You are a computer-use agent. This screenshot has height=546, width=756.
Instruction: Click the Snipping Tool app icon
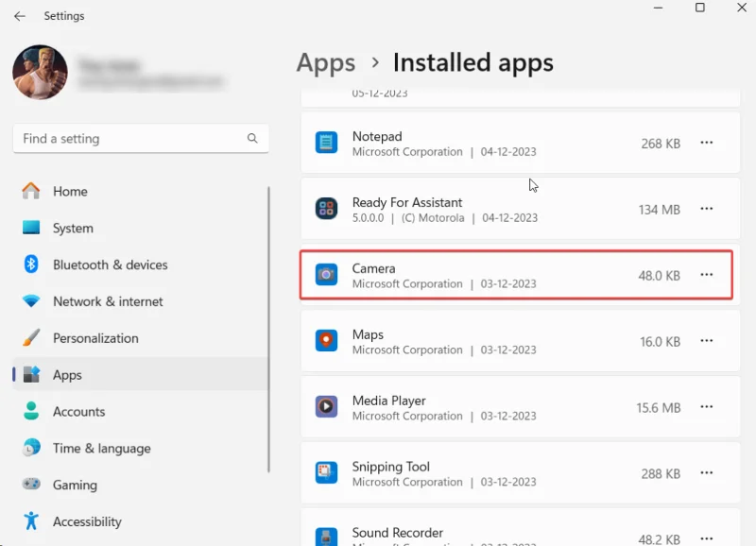coord(326,473)
